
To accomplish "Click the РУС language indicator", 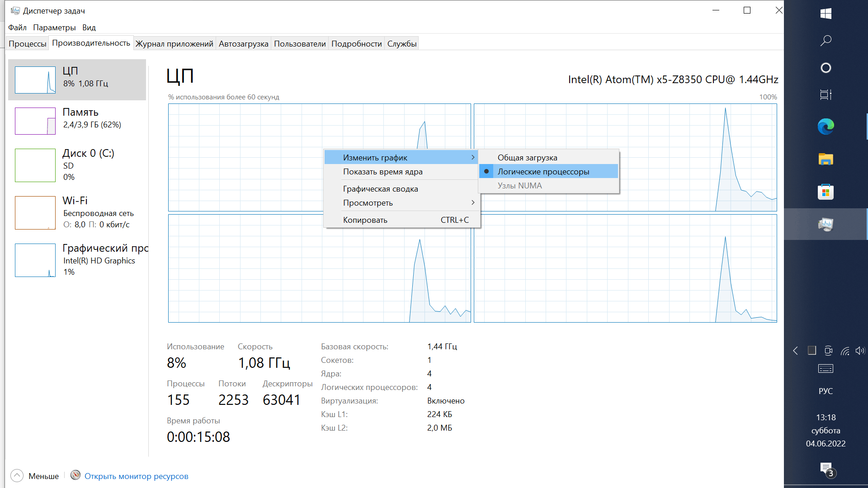I will (x=826, y=391).
